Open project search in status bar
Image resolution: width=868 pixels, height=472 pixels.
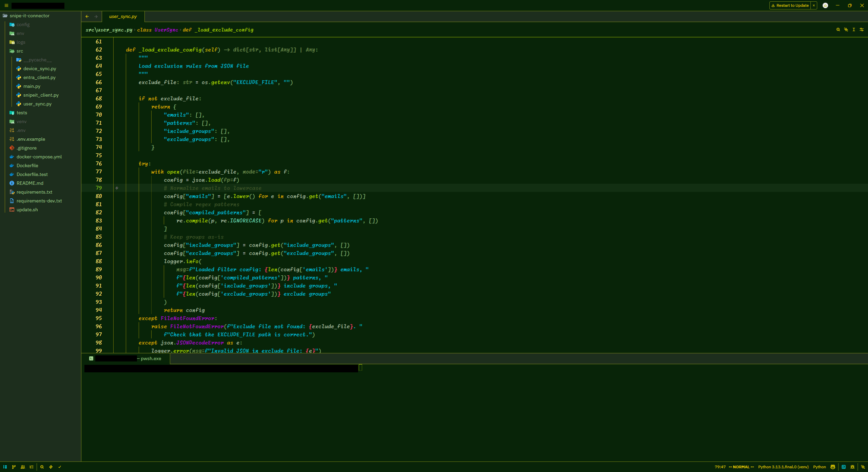42,467
